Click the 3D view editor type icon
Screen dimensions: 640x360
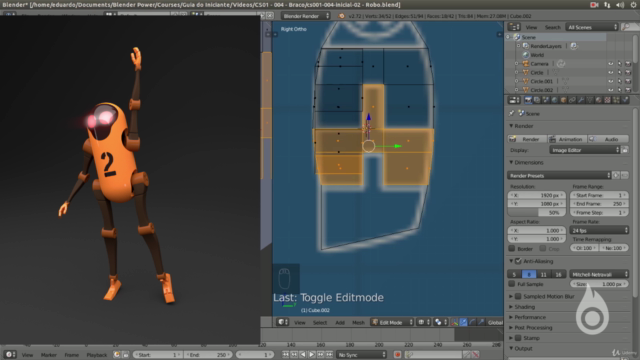(282, 322)
